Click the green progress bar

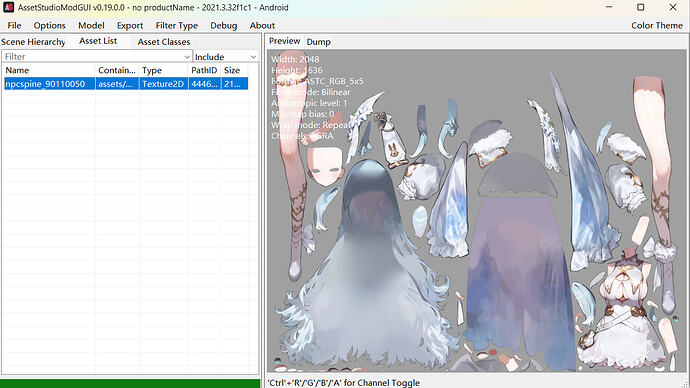[130, 384]
